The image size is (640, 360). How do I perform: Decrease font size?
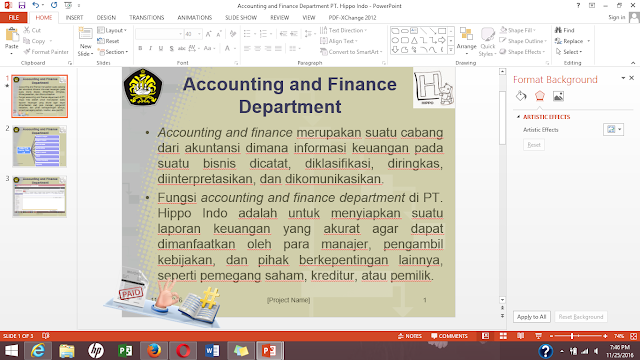[219, 34]
